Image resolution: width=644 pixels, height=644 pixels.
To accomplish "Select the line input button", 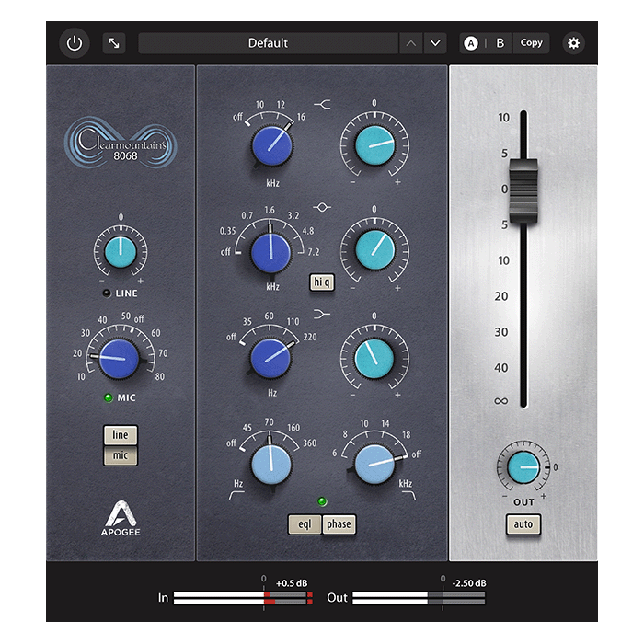I will (121, 435).
